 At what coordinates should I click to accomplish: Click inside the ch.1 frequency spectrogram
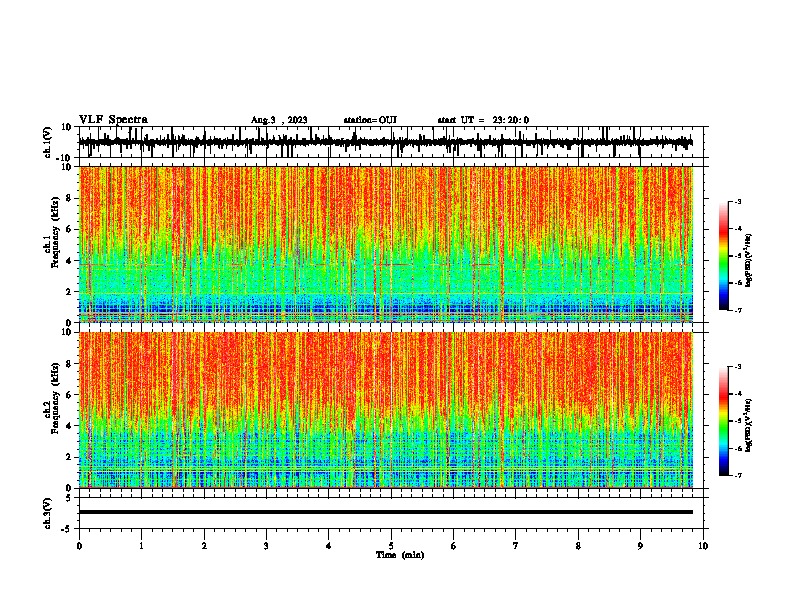coord(386,244)
